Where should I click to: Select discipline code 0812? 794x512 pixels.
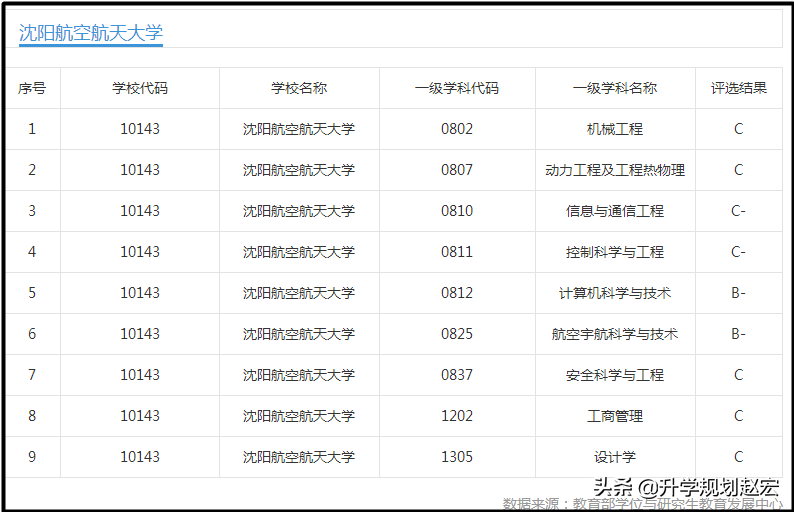pyautogui.click(x=457, y=293)
